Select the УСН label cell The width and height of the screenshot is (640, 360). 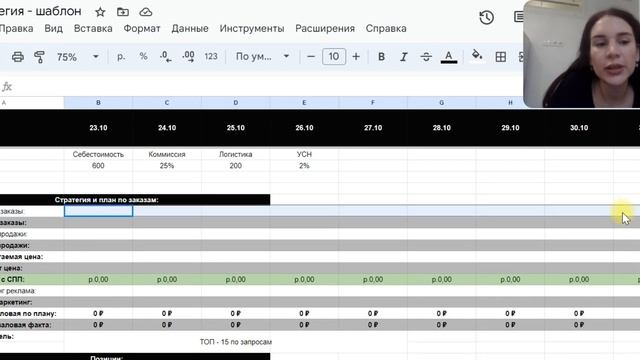pyautogui.click(x=304, y=154)
